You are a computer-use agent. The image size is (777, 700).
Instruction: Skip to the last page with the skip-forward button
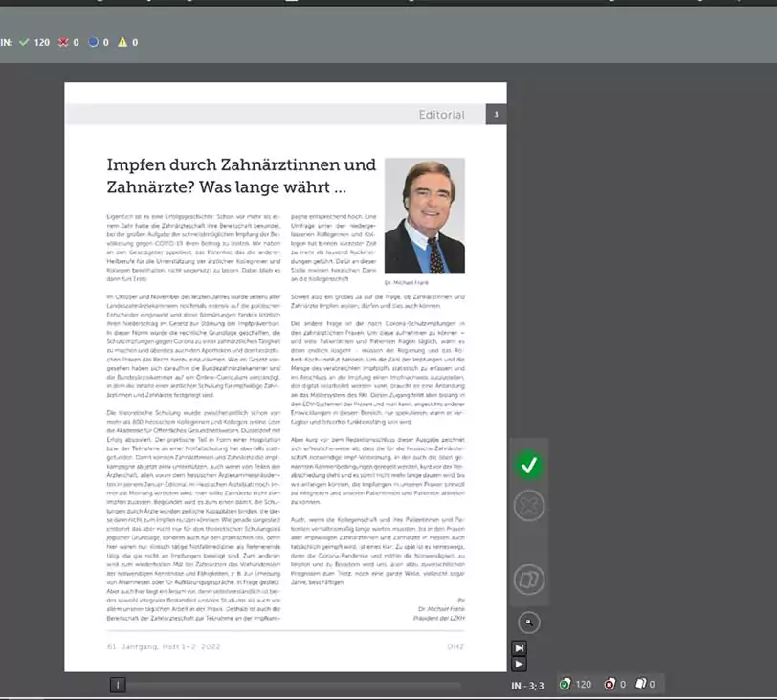pyautogui.click(x=519, y=648)
